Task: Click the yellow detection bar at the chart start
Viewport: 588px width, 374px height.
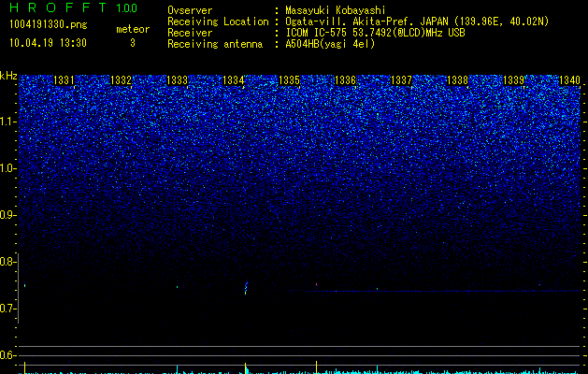Action: [24, 367]
